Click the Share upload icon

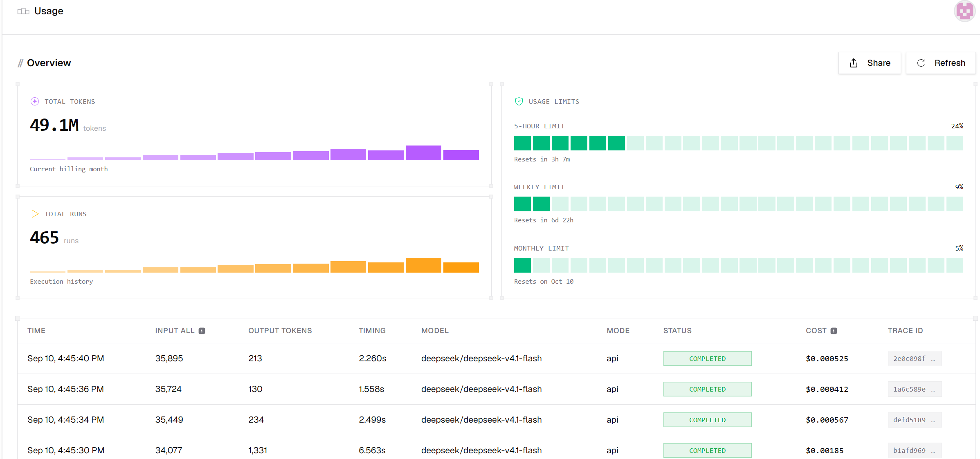[x=854, y=63]
